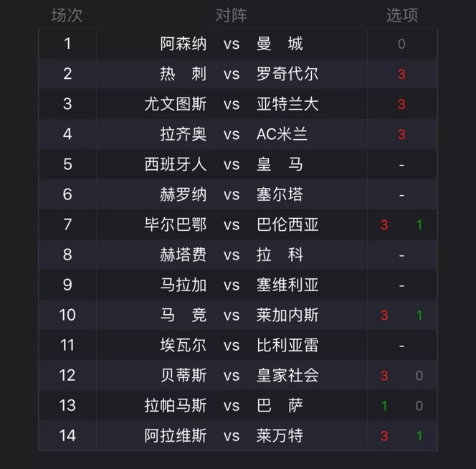Image resolution: width=476 pixels, height=469 pixels.
Task: Click the 马拉加 team name
Action: pos(184,285)
